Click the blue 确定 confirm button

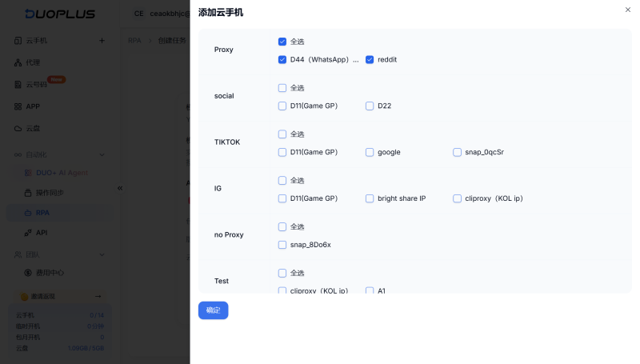[213, 310]
